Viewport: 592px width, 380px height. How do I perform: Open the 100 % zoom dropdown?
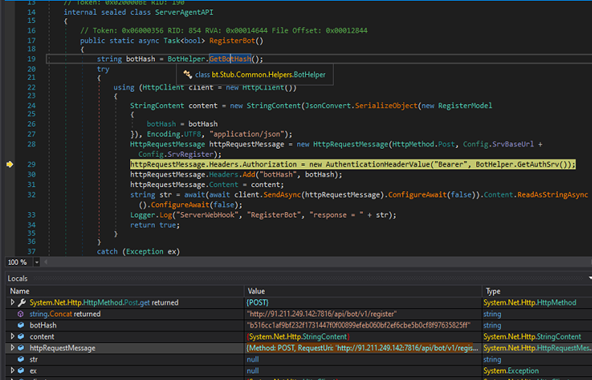37,262
